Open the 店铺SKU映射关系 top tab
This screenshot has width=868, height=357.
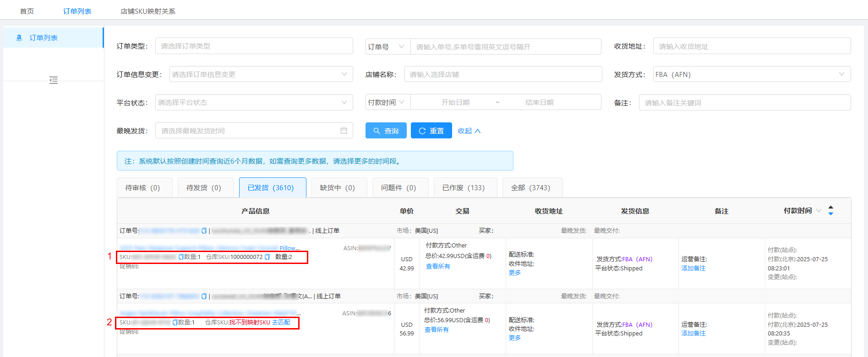pyautogui.click(x=147, y=11)
